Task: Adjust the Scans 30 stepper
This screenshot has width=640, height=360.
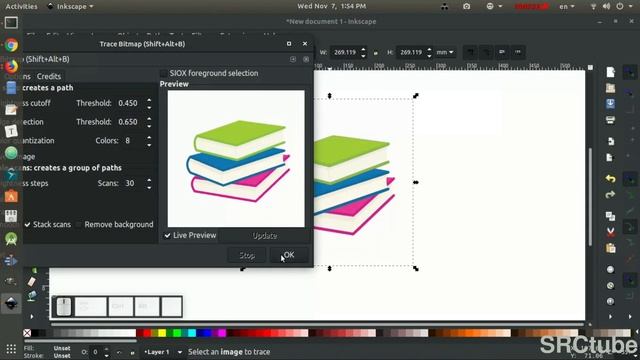Action: (149, 183)
